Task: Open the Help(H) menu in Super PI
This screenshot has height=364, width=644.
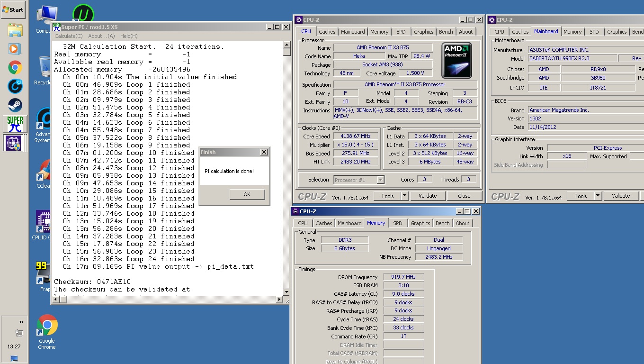Action: click(129, 36)
